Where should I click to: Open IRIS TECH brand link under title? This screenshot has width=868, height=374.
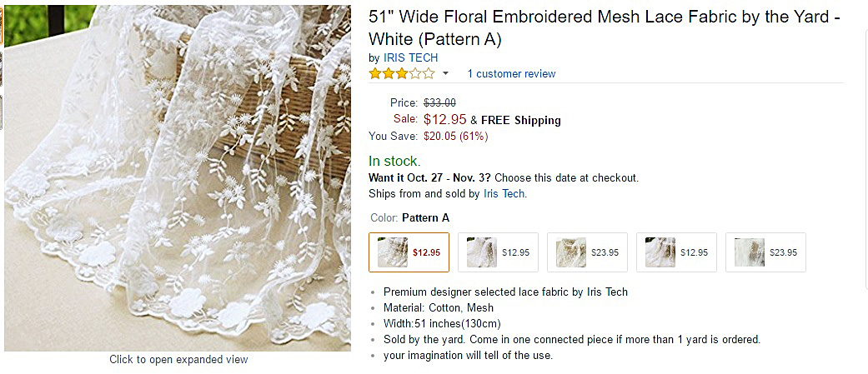[410, 57]
